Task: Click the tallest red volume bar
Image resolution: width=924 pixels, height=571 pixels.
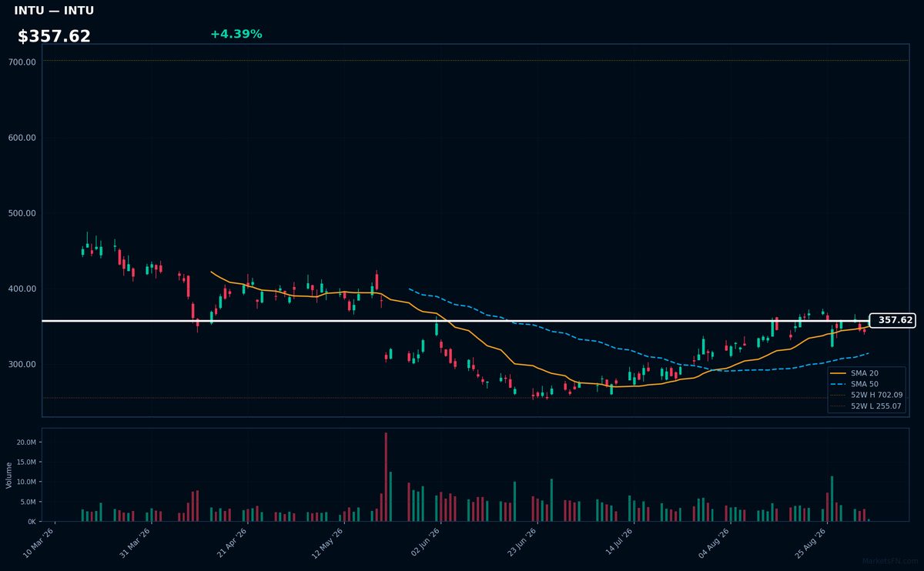Action: coord(386,477)
